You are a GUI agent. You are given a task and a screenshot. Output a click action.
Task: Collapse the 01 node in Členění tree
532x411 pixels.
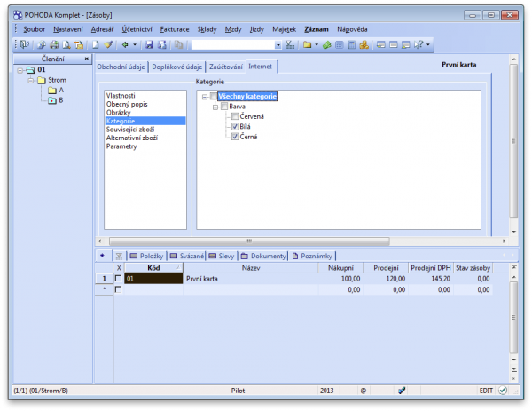tap(20, 70)
